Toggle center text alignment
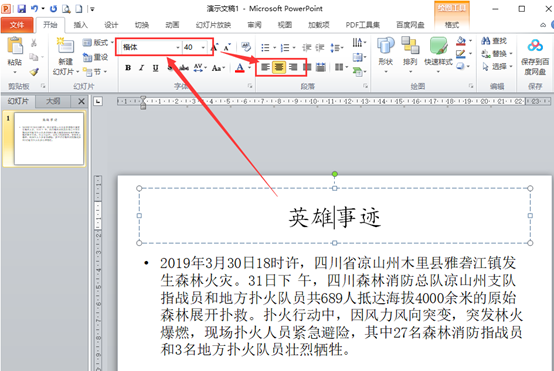 pyautogui.click(x=279, y=67)
